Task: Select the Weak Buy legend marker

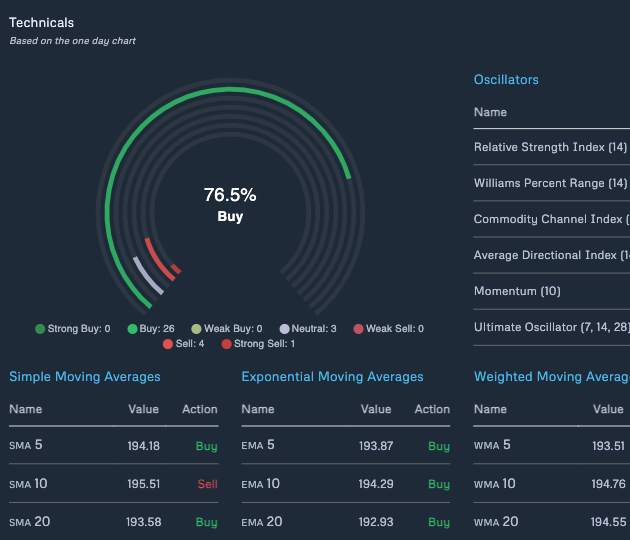Action: coord(196,329)
